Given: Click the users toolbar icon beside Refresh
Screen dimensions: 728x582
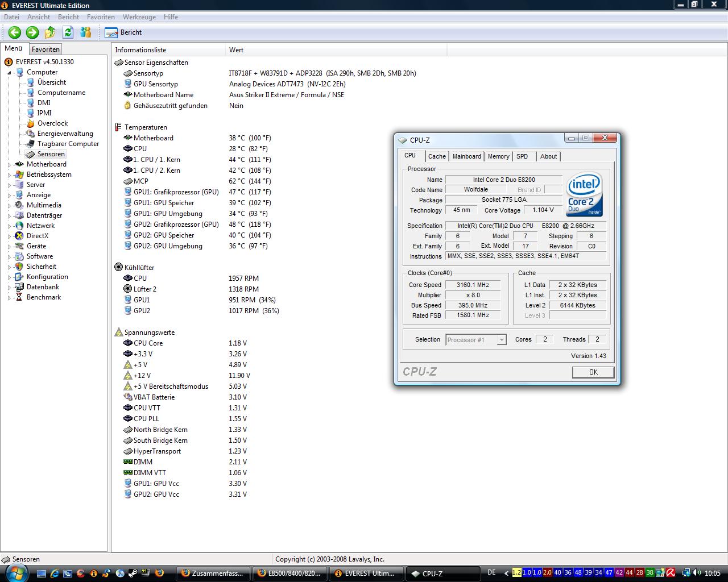Looking at the screenshot, I should click(86, 32).
